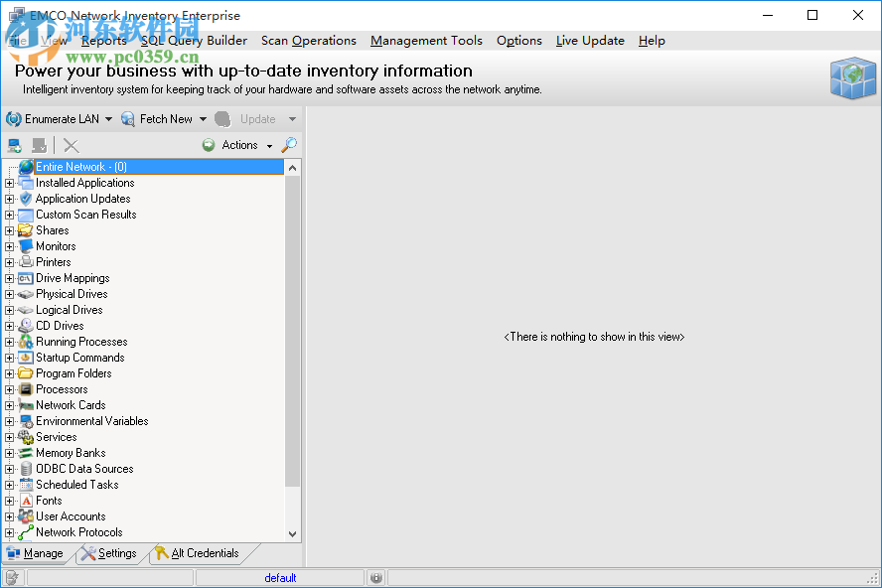Open the search magnifier icon next to Actions
Screen dimensions: 882x588
tap(289, 144)
